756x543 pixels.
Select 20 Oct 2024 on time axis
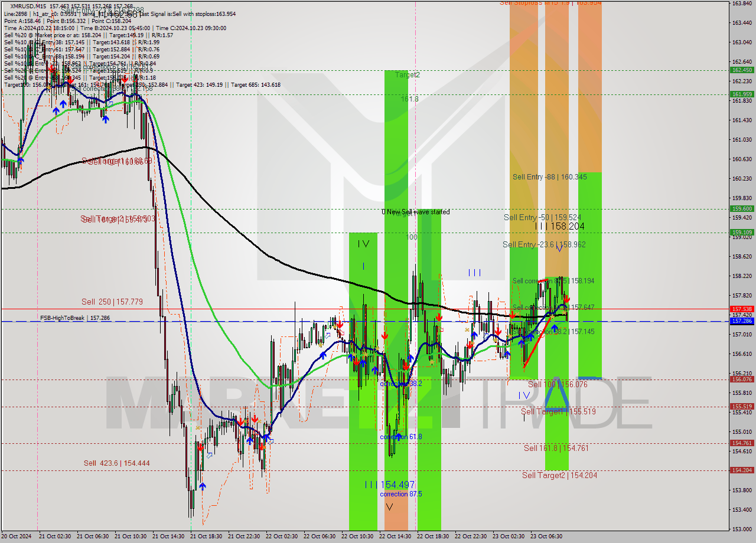pyautogui.click(x=16, y=537)
